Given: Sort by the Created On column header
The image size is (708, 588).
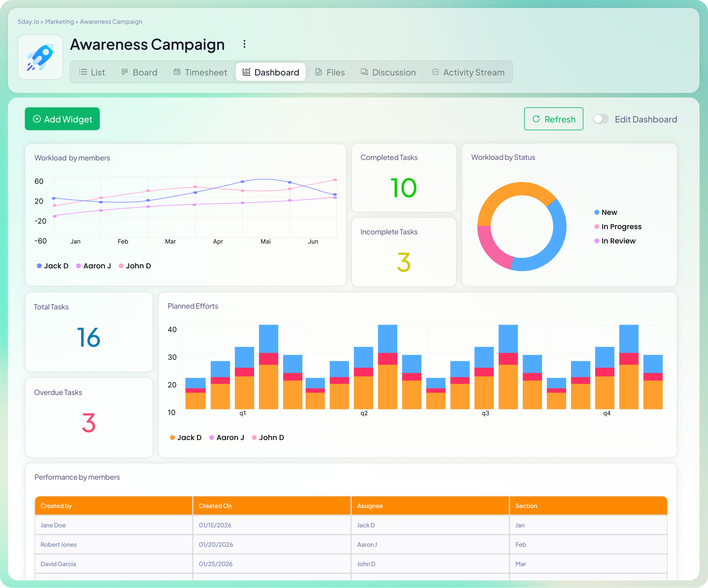Looking at the screenshot, I should tap(272, 506).
